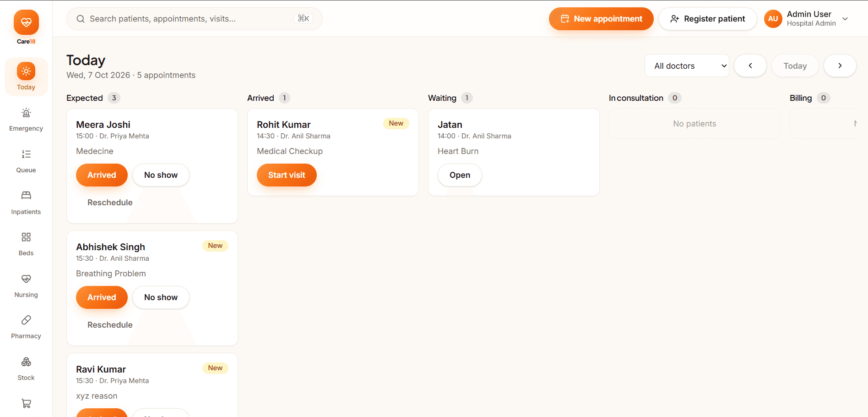868x417 pixels.
Task: Open the Today sidebar section
Action: click(x=26, y=77)
